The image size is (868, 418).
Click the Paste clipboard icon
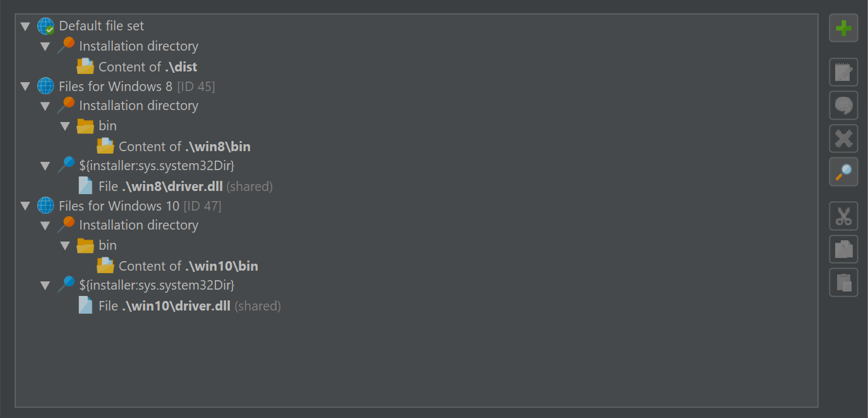point(843,282)
